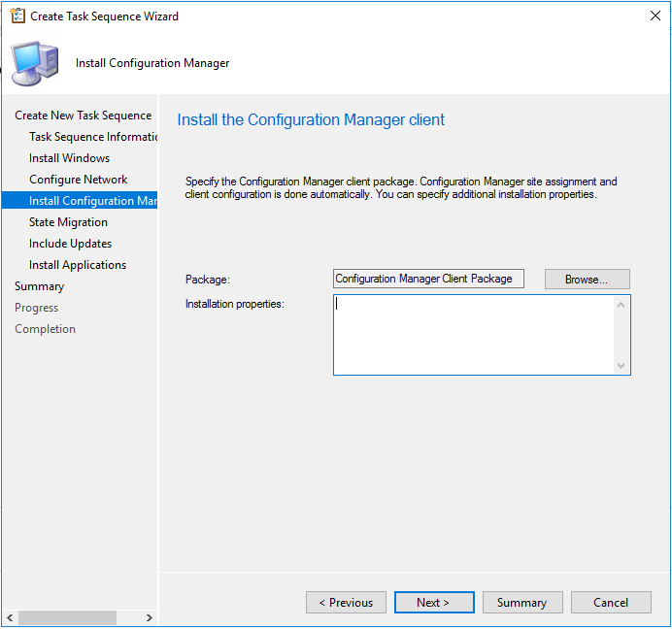The width and height of the screenshot is (672, 629).
Task: Focus the Installation properties text box
Action: (474, 335)
